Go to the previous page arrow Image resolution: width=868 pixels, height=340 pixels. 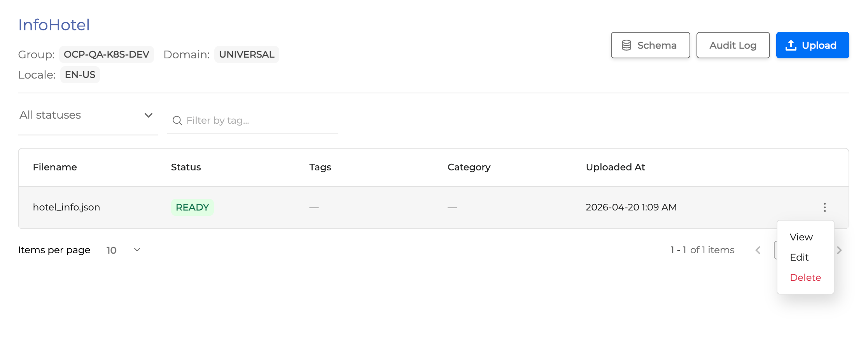pos(758,250)
